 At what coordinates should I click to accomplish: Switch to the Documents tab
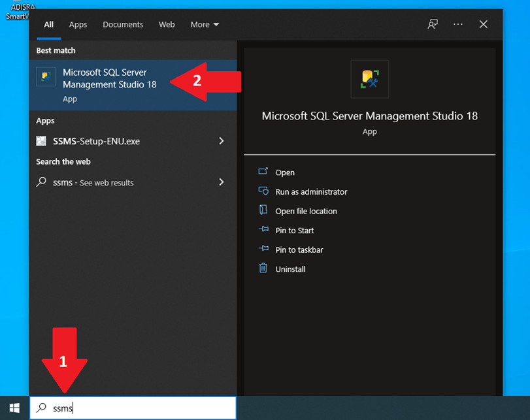[123, 25]
